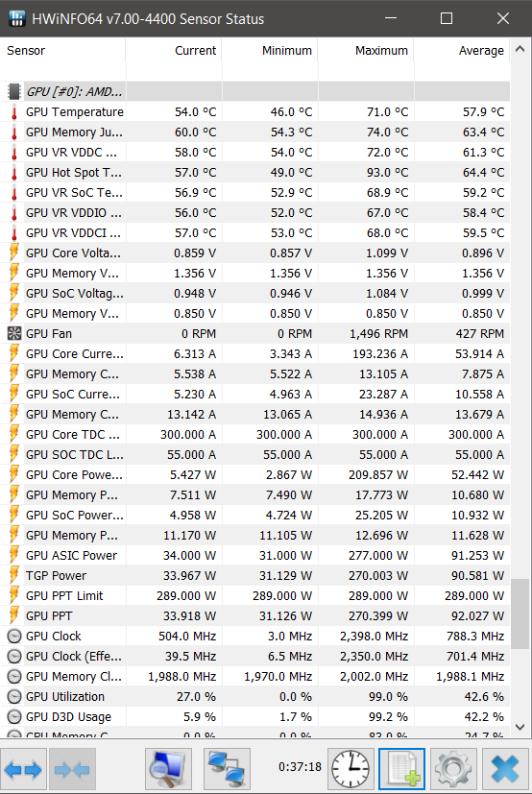Click clock icon beside GPU Memory Cl...
The width and height of the screenshot is (532, 794).
click(x=14, y=677)
